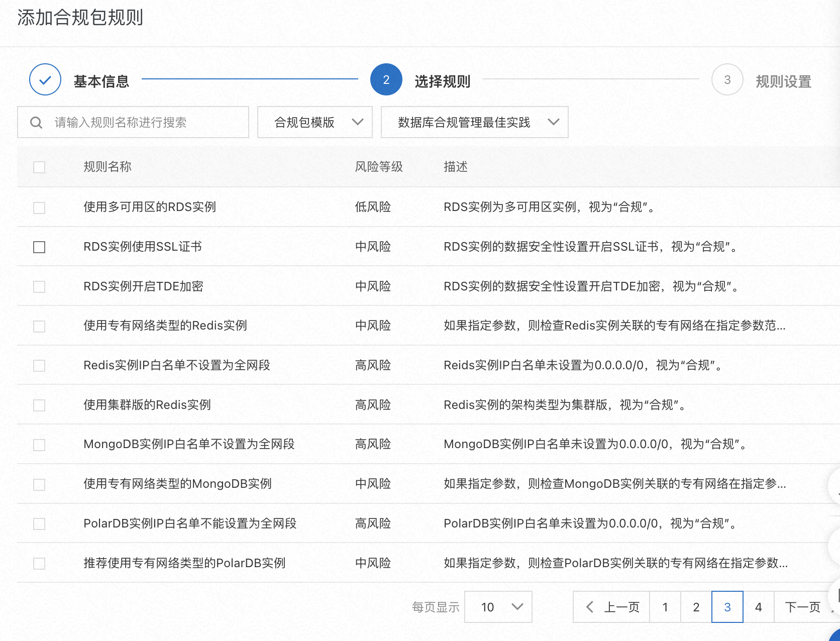
Task: Tick the checkbox for 使用专有网络类型的Redis实例
Action: (x=39, y=327)
